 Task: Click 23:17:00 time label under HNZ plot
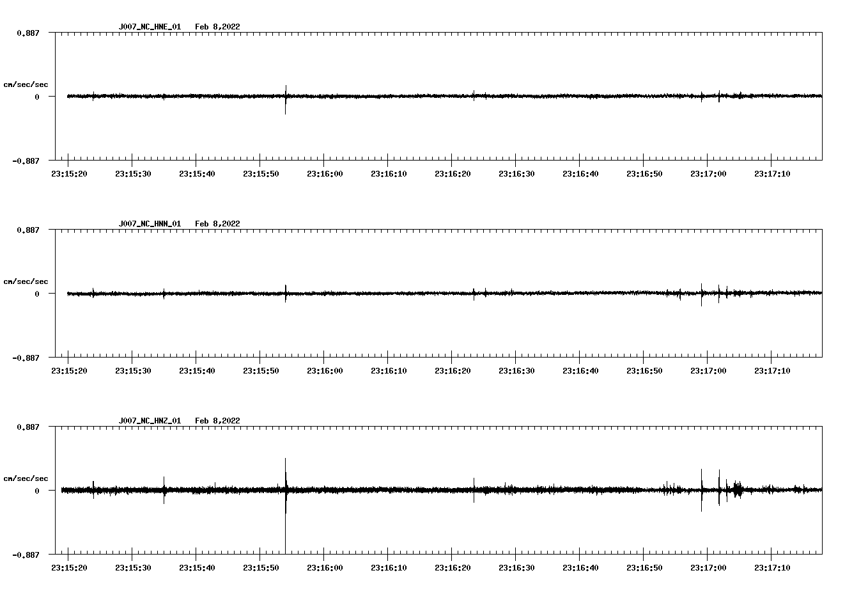coord(708,568)
